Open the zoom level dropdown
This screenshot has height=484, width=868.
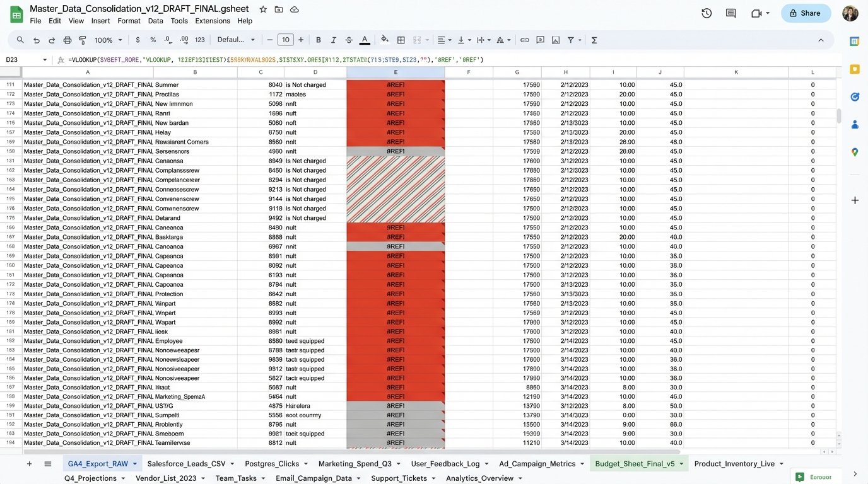click(x=107, y=40)
